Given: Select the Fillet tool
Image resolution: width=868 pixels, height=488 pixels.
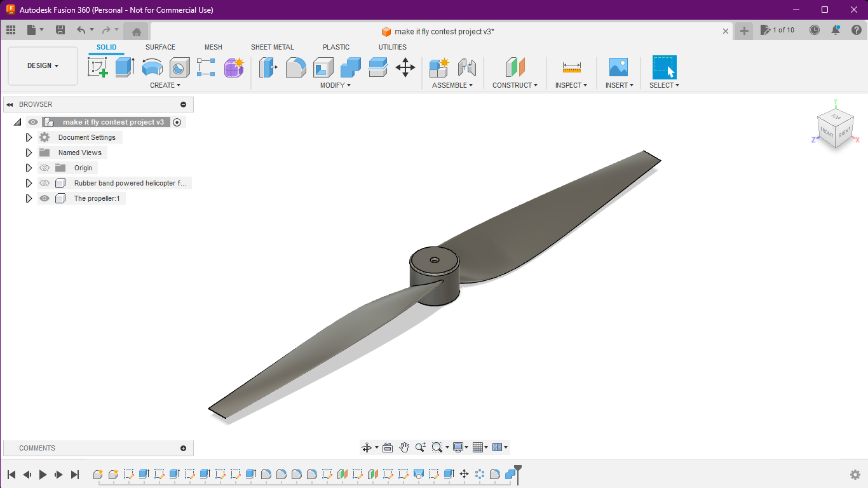Looking at the screenshot, I should (296, 67).
